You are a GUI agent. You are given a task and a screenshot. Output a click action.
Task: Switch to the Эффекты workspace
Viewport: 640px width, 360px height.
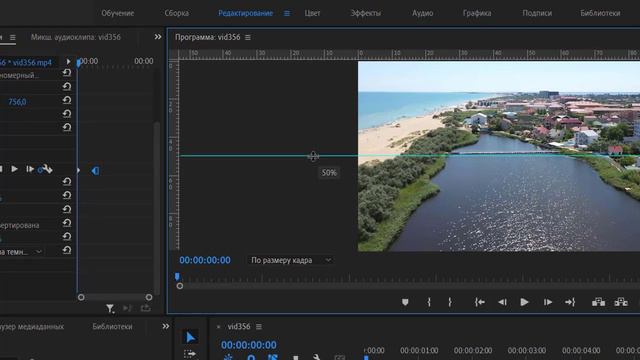coord(366,13)
